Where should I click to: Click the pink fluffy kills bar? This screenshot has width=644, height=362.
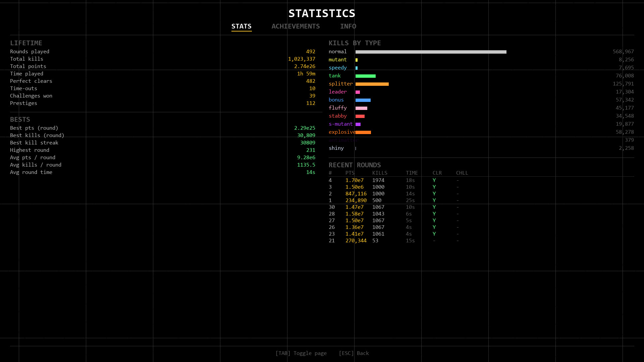[361, 108]
